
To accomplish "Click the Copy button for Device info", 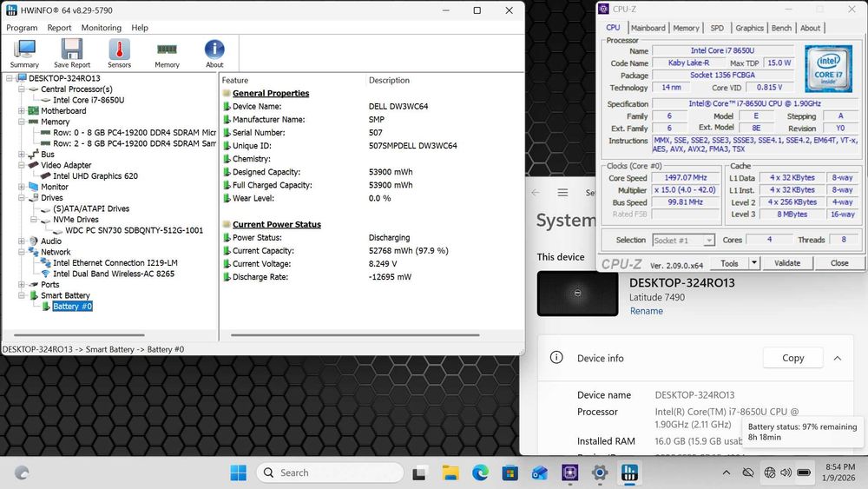I will click(792, 358).
